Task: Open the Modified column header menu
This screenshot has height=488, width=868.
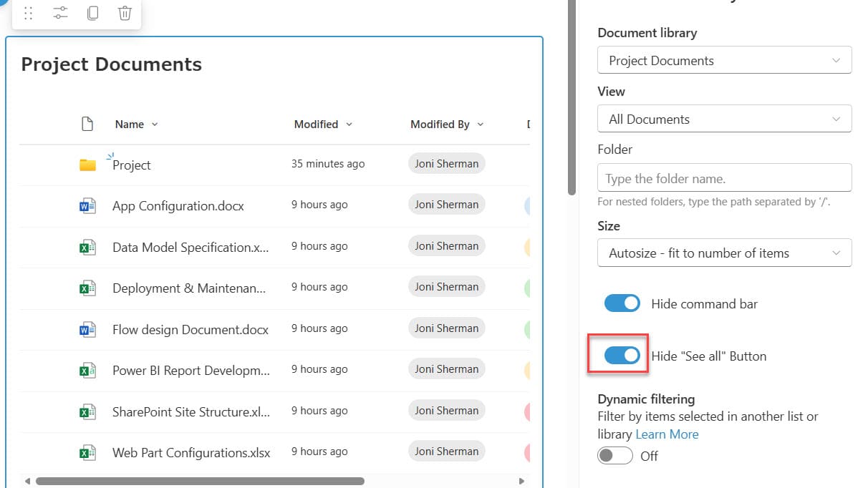Action: coord(323,125)
